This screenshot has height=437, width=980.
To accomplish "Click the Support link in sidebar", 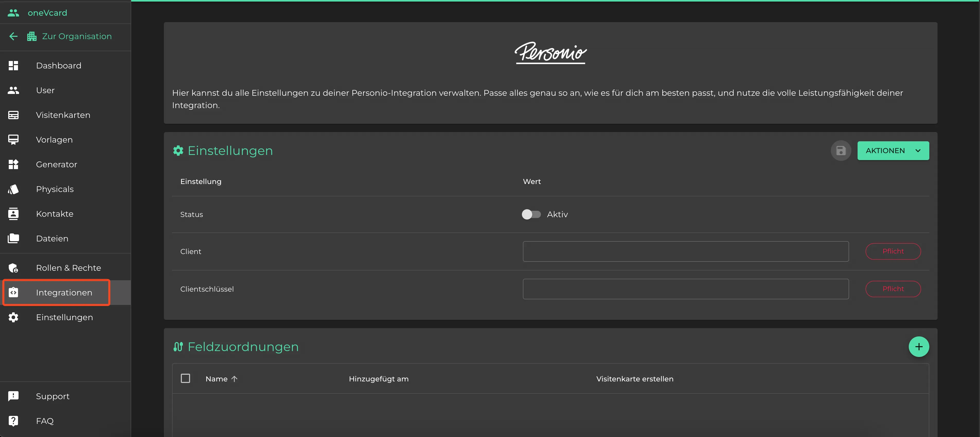I will click(x=52, y=396).
